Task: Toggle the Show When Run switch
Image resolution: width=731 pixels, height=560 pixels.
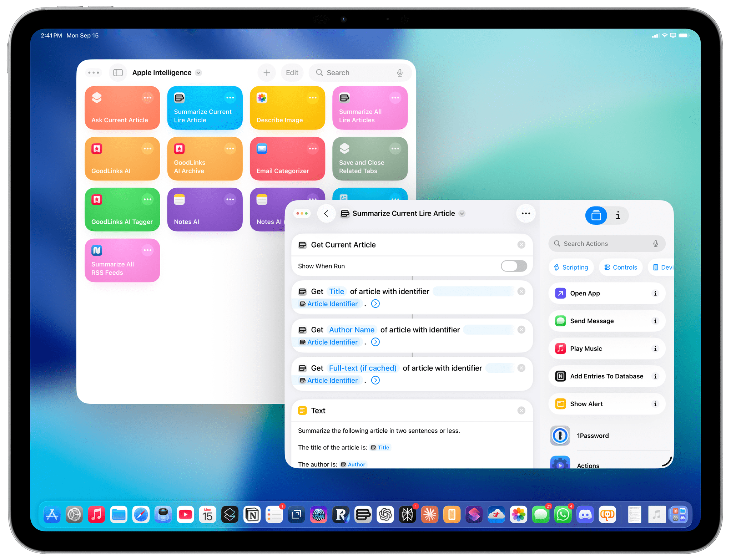Action: [x=514, y=266]
